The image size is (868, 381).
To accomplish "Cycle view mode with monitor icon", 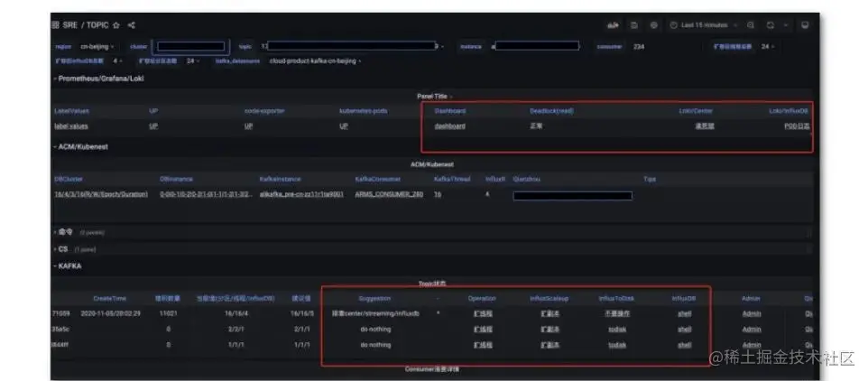I will click(805, 25).
